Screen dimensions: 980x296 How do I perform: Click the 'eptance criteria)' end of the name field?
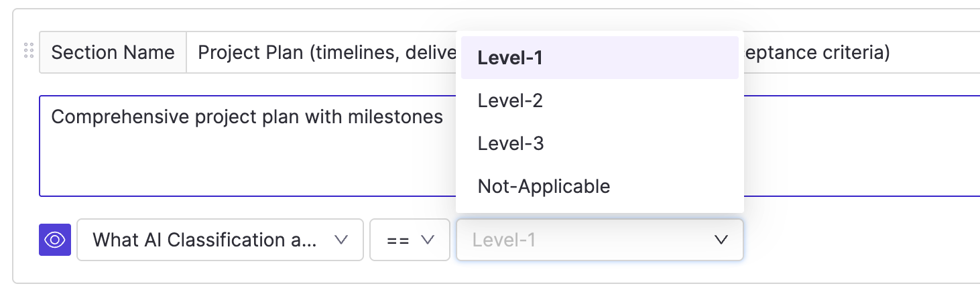814,52
